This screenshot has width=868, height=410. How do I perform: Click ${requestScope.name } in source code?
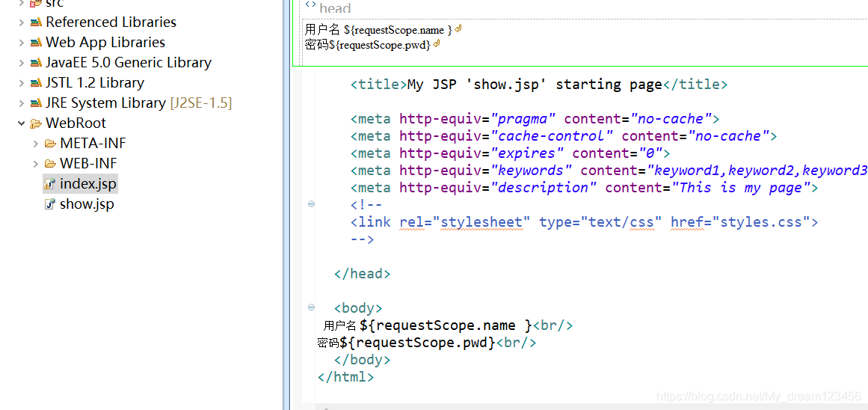coord(446,325)
